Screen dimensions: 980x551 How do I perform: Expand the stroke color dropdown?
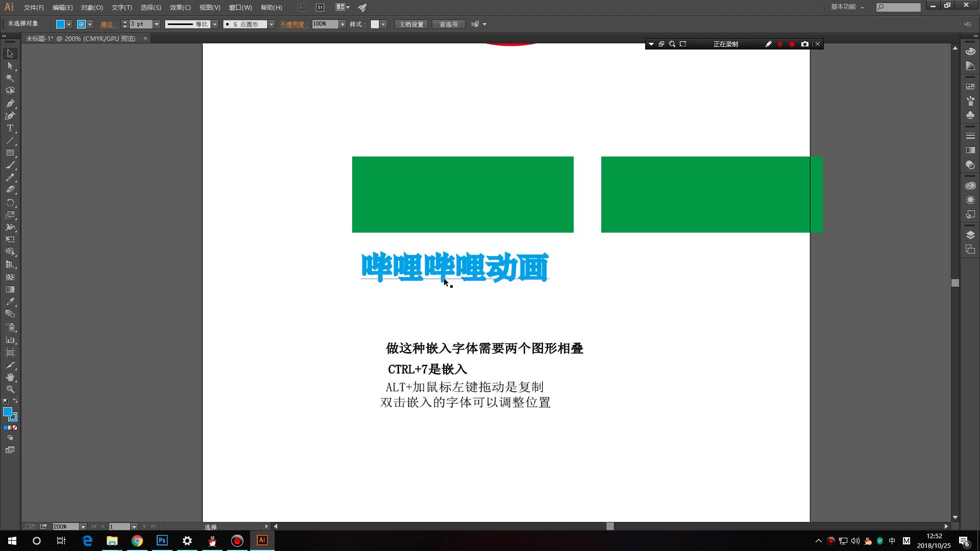[90, 24]
